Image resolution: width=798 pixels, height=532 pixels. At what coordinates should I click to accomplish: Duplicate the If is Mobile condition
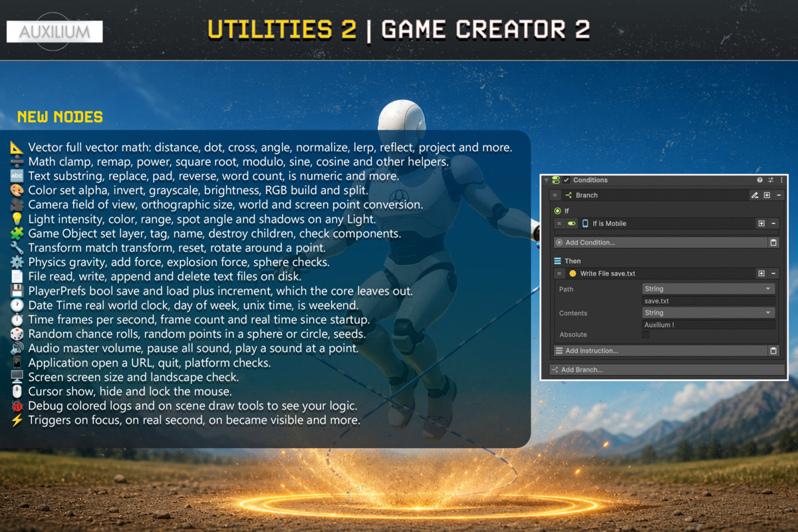click(761, 223)
